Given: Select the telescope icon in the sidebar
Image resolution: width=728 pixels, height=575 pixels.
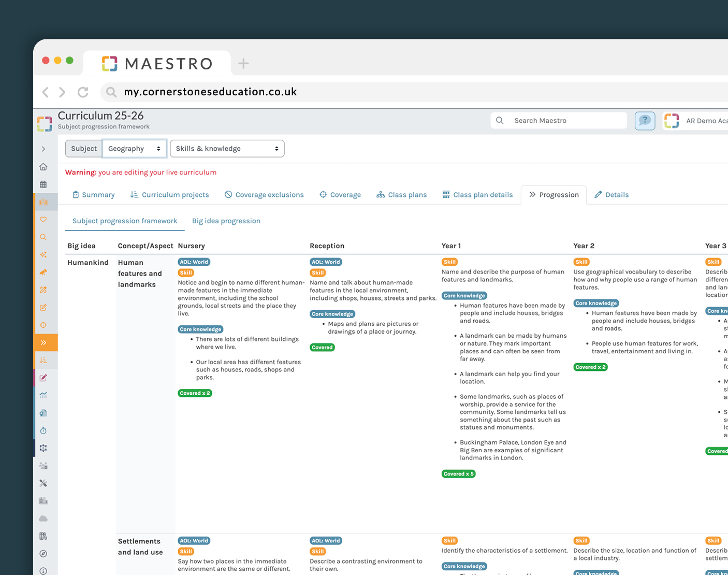Looking at the screenshot, I should (43, 272).
